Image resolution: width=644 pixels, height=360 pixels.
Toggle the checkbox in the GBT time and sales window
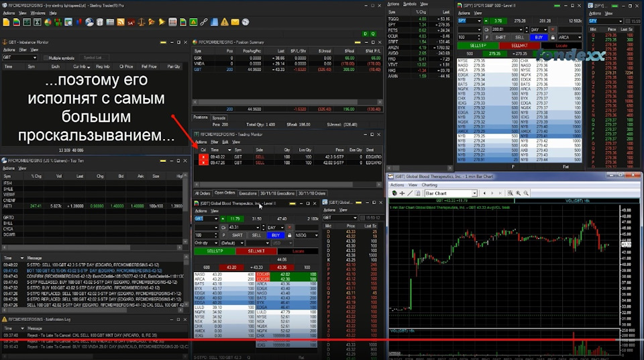click(362, 218)
